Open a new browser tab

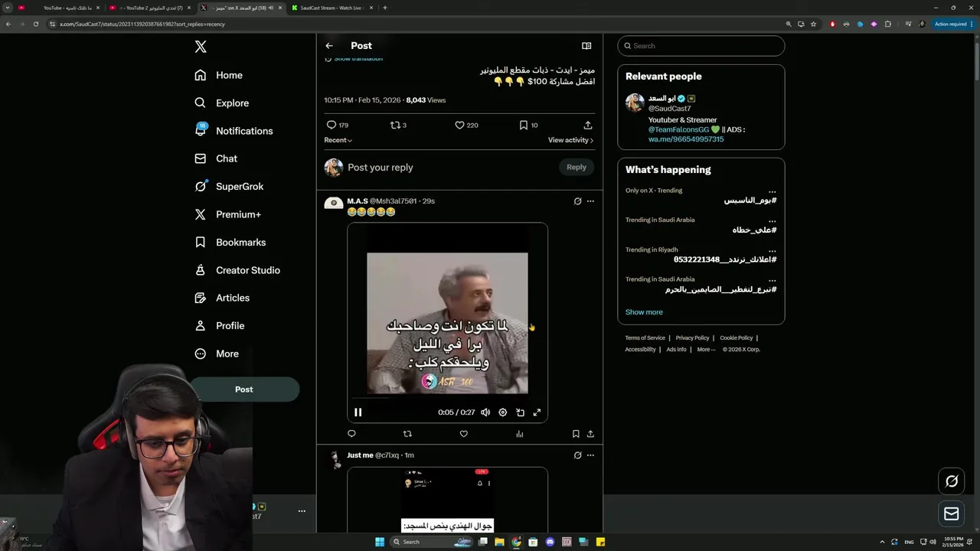(384, 8)
